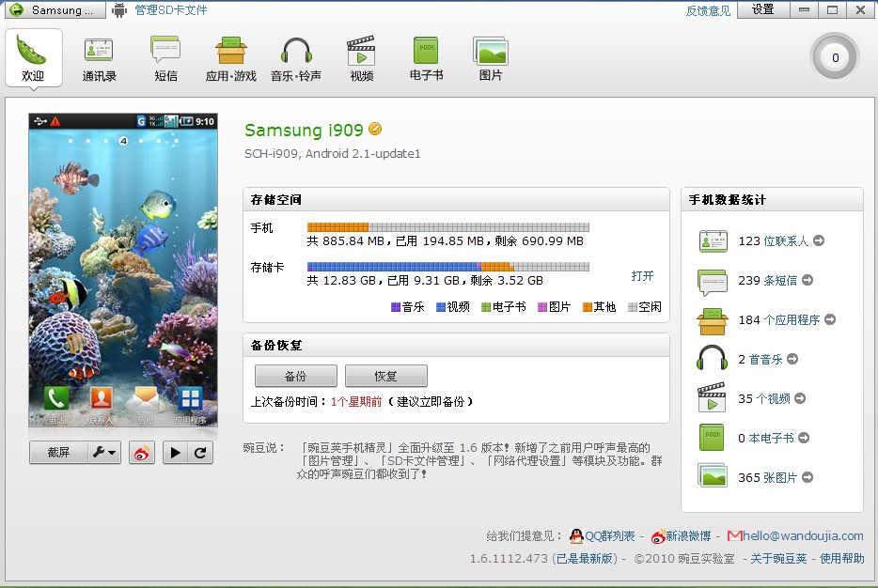The height and width of the screenshot is (588, 878).
Task: Click the circular task counter showing 0
Action: 835,57
